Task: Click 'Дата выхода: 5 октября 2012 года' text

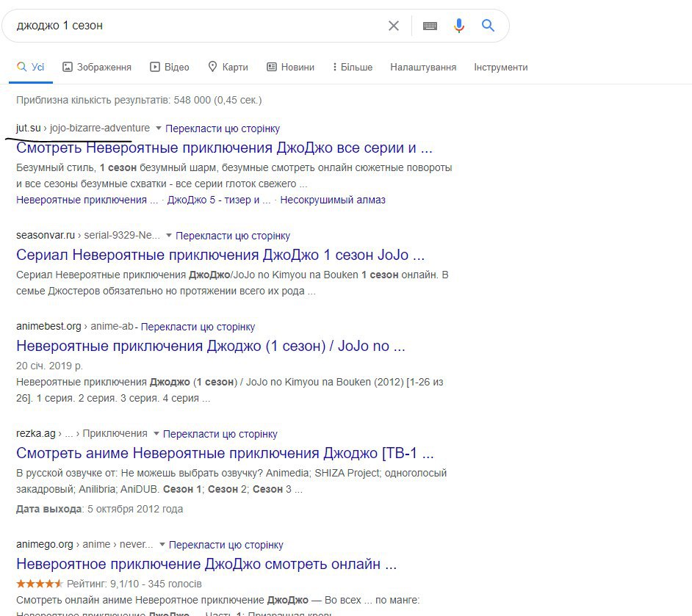Action: point(99,509)
